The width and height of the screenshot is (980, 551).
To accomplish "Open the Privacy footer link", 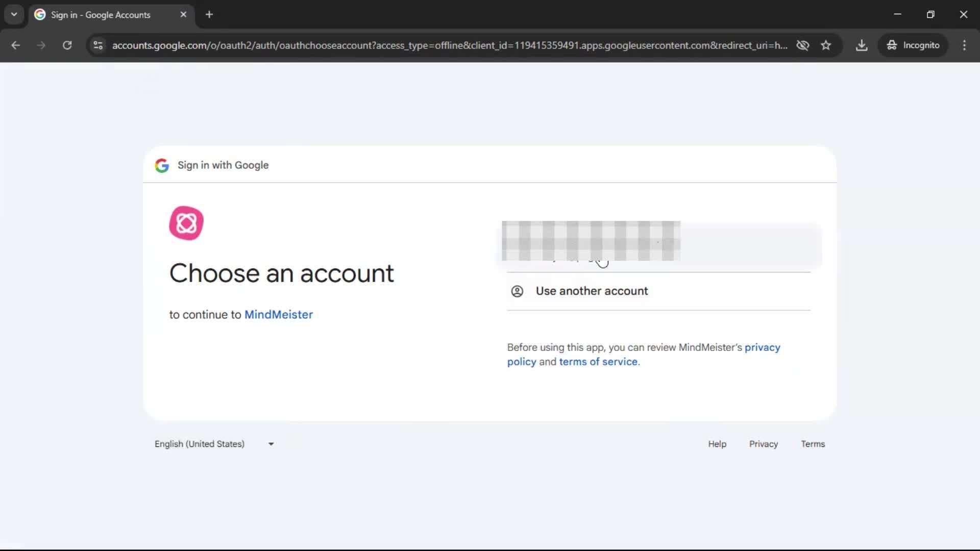I will point(764,444).
